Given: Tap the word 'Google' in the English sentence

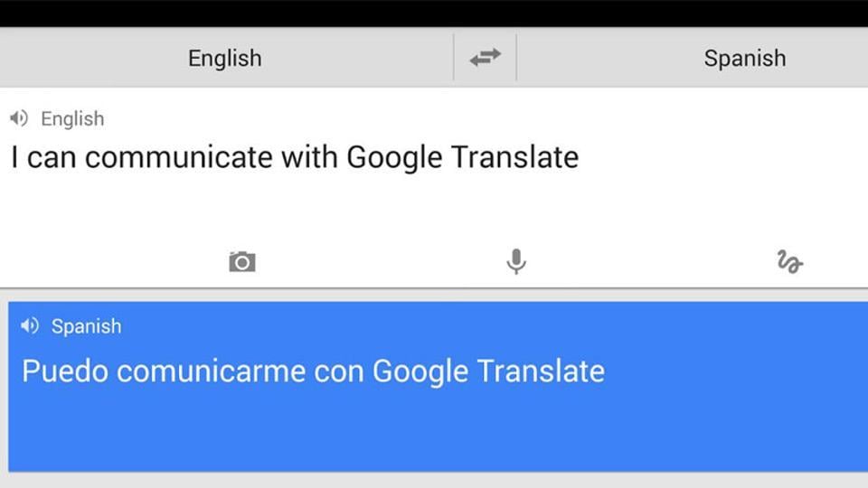Looking at the screenshot, I should click(394, 157).
